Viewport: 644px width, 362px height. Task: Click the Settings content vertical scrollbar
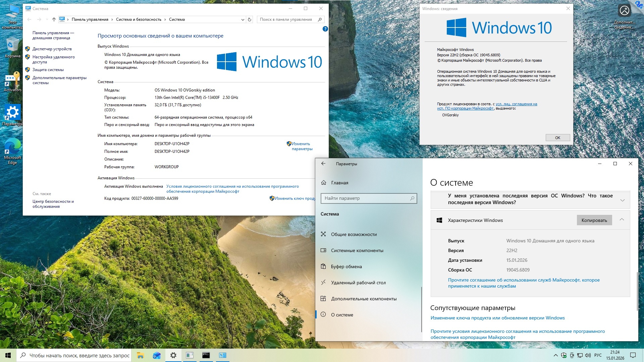point(637,291)
